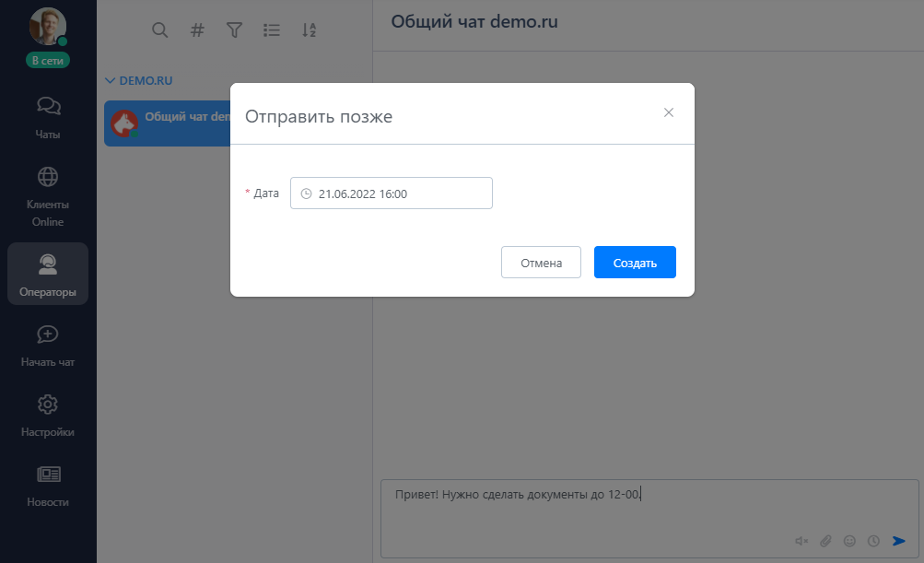Click the Отмена button
924x563 pixels.
tap(541, 263)
